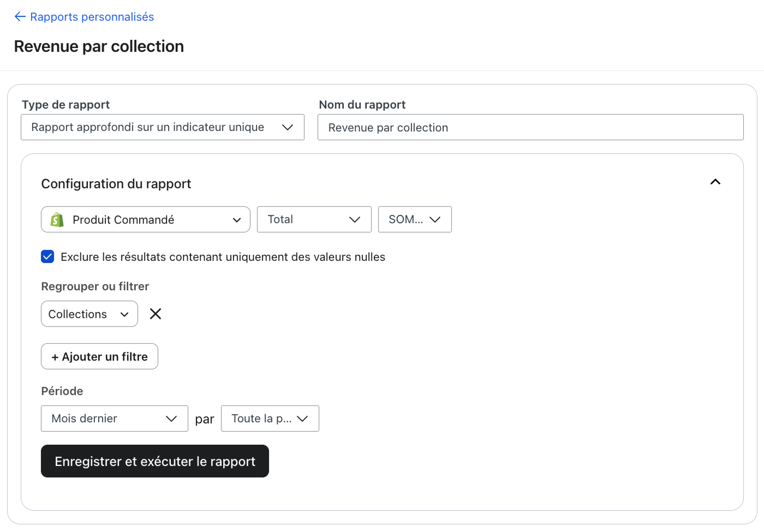This screenshot has height=532, width=764.
Task: Click the chevron arrow in the Total dropdown
Action: tap(355, 219)
